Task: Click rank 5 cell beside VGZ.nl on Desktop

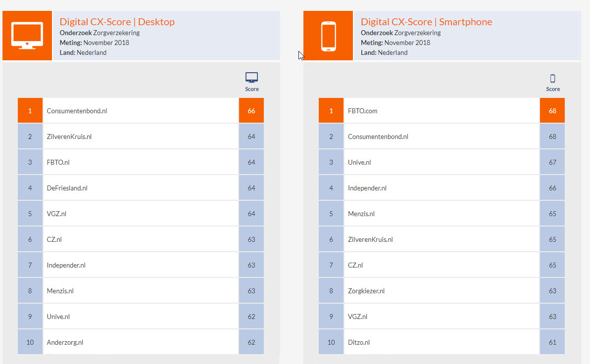Action: 30,214
